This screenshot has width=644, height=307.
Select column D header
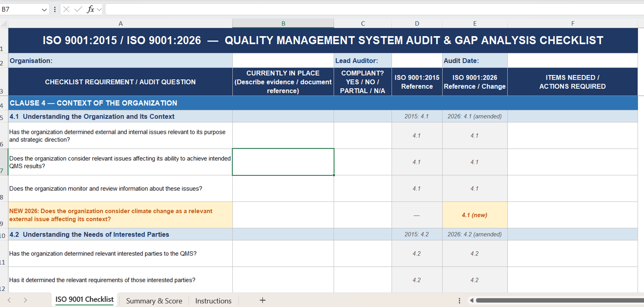[417, 24]
